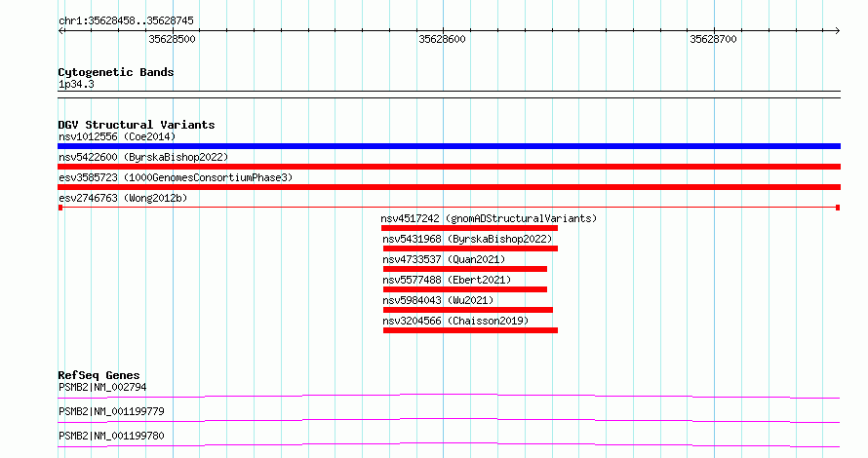The width and height of the screenshot is (868, 458).
Task: Click the chr1:35628458..35628745 region label
Action: (x=126, y=21)
